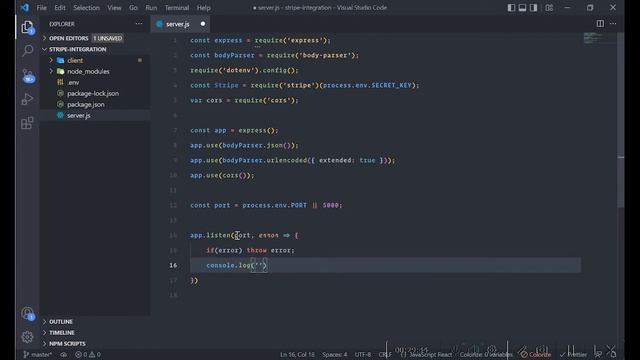The image size is (640, 360).
Task: Toggle the primary side bar
Action: point(511,7)
